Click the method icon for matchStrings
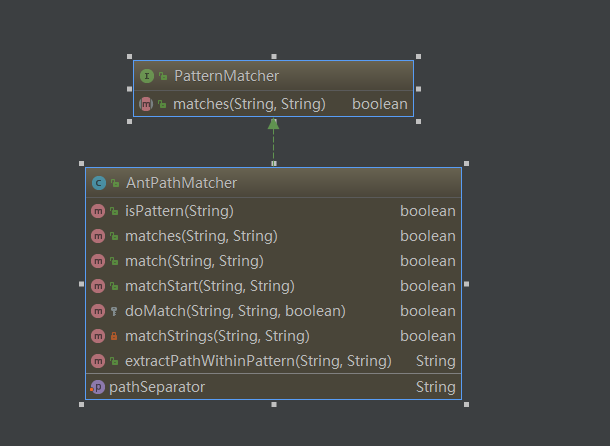 (98, 336)
